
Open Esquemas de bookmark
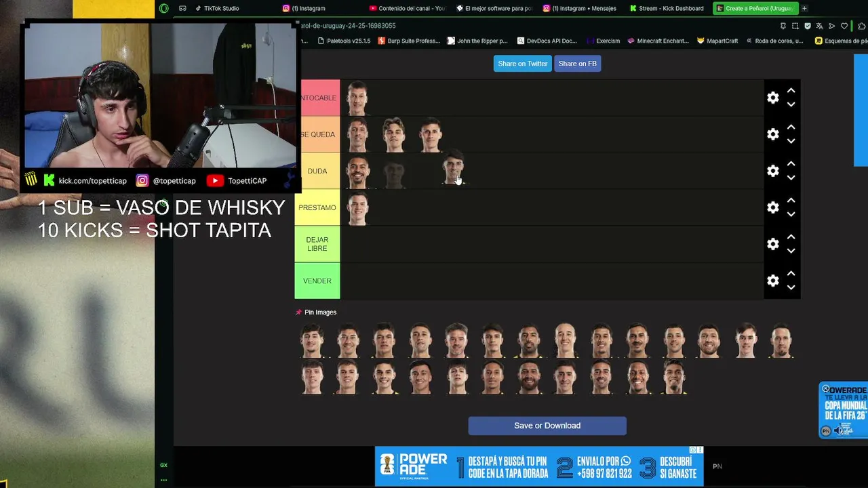[841, 41]
